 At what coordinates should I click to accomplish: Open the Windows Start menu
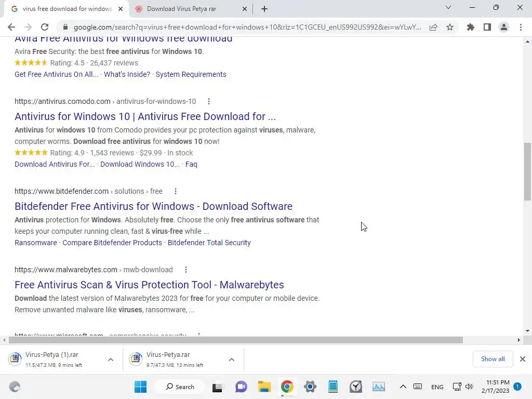tap(140, 387)
